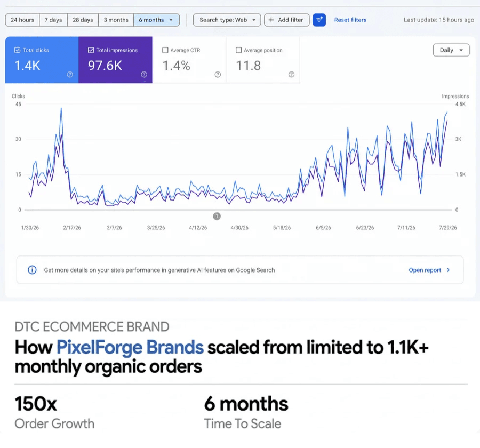
Task: Click the 97.6K total impressions value
Action: [105, 66]
